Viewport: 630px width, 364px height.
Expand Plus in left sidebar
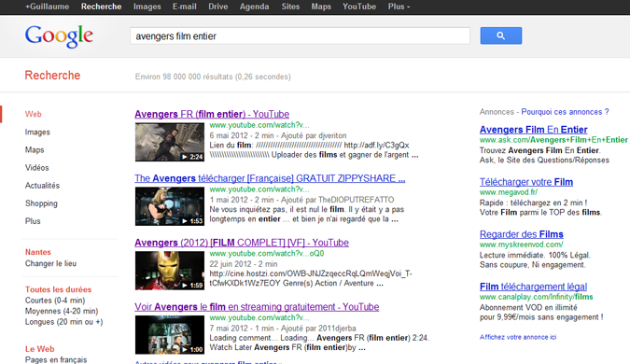33,221
